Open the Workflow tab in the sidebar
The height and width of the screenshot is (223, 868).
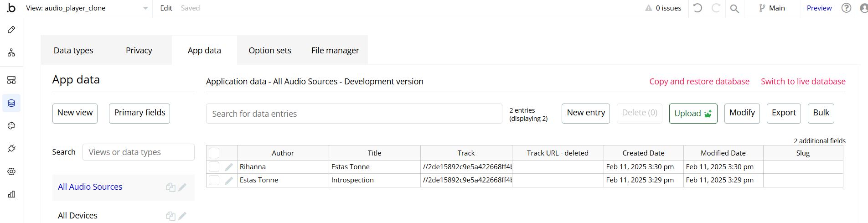point(11,53)
